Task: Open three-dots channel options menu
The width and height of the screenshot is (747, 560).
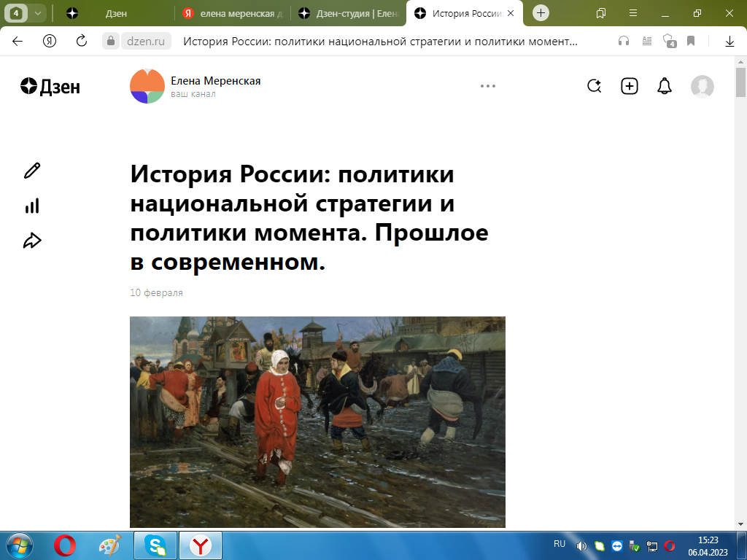Action: (488, 86)
